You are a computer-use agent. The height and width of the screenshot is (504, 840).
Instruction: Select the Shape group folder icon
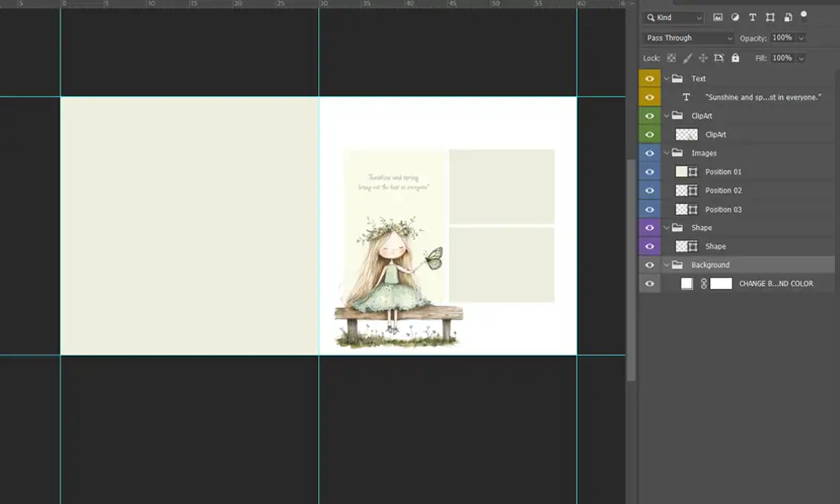point(678,227)
